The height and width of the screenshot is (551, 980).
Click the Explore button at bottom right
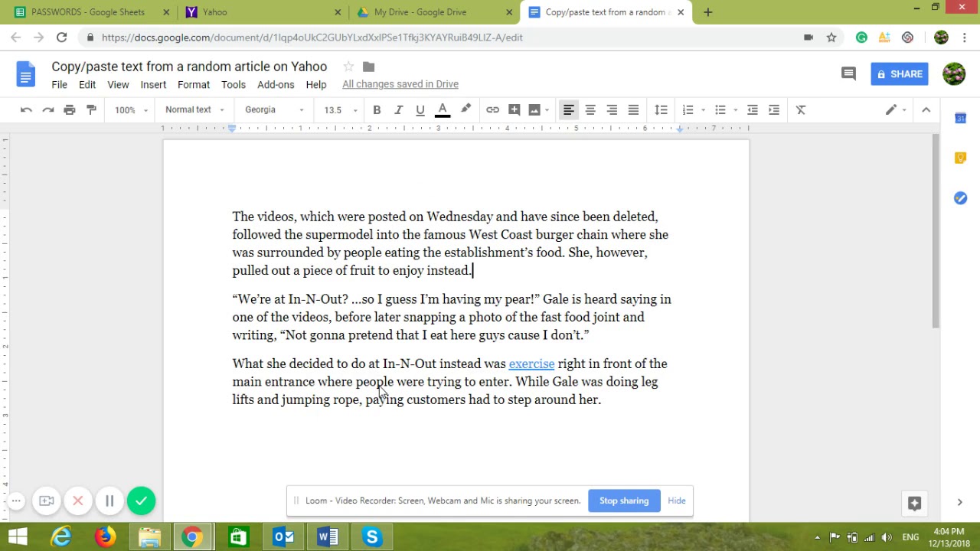click(x=914, y=503)
